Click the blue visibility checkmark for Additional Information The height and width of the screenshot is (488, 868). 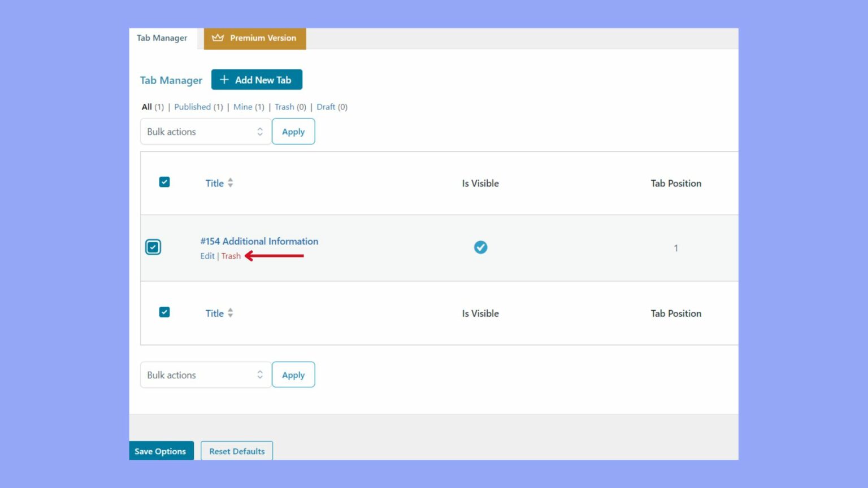pyautogui.click(x=480, y=247)
